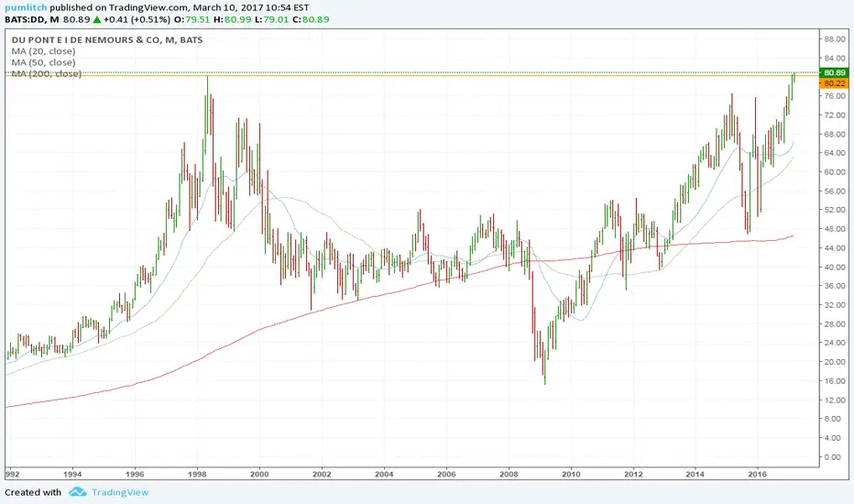The height and width of the screenshot is (504, 854).
Task: Click the 28.00 price axis label
Action: coord(835,323)
